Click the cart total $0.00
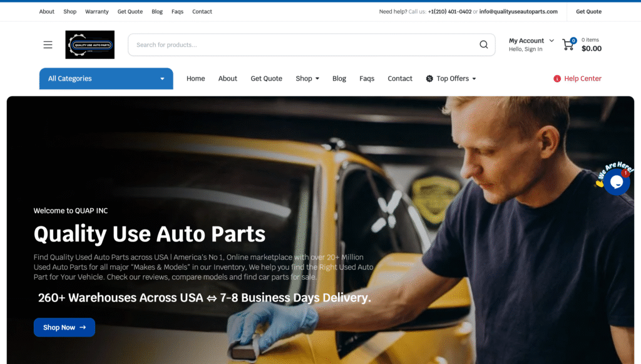The width and height of the screenshot is (641, 364). click(x=592, y=49)
